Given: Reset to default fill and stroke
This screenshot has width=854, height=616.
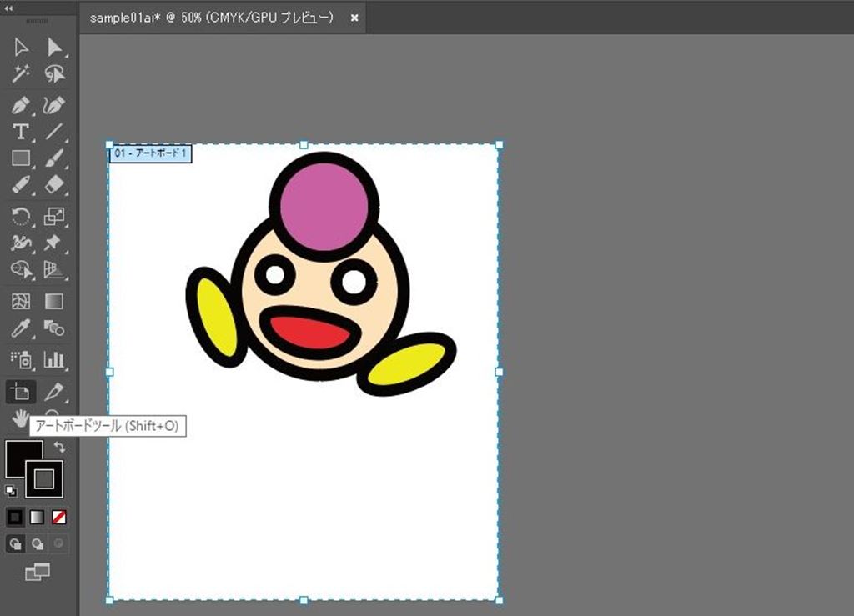Looking at the screenshot, I should click(x=10, y=490).
